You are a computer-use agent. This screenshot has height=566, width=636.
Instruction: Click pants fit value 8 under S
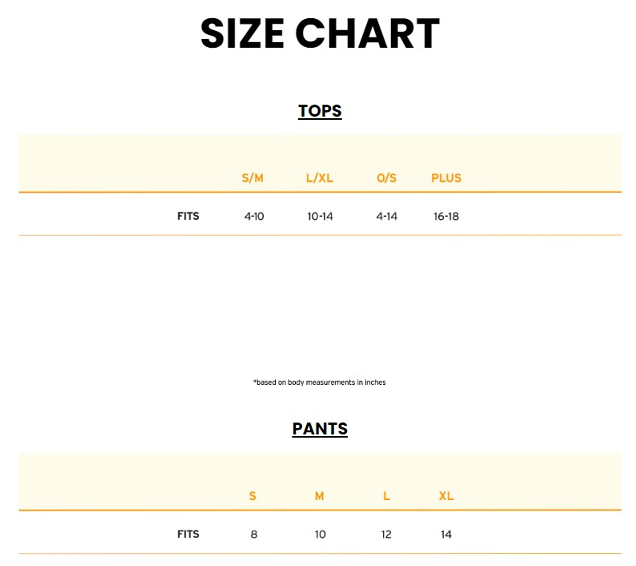(x=254, y=534)
